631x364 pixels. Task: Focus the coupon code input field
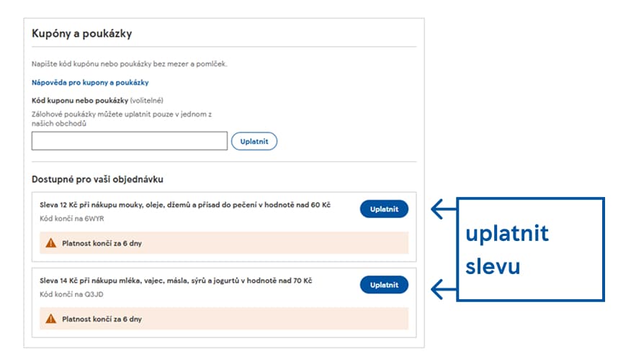(130, 141)
